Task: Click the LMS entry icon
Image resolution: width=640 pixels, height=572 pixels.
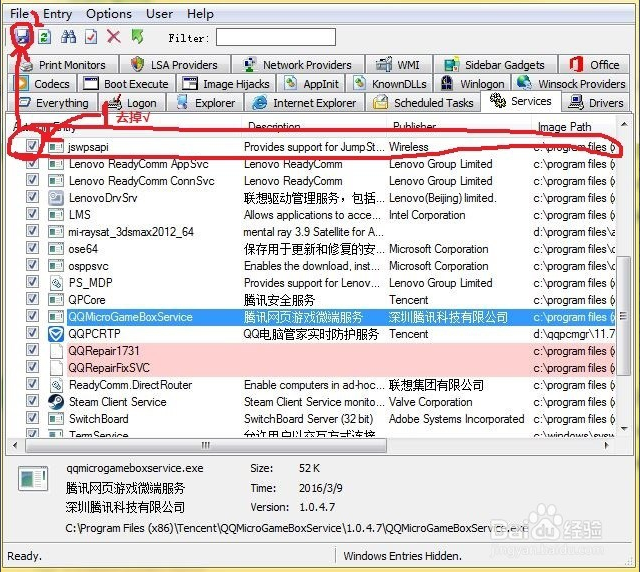Action: [x=56, y=215]
